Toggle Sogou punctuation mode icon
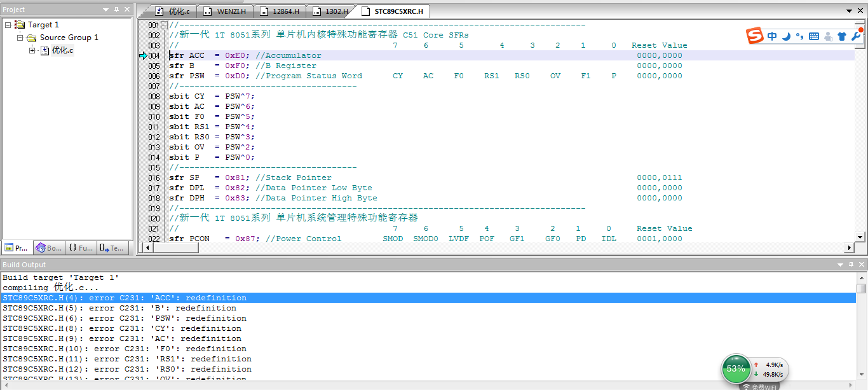868x390 pixels. (799, 36)
